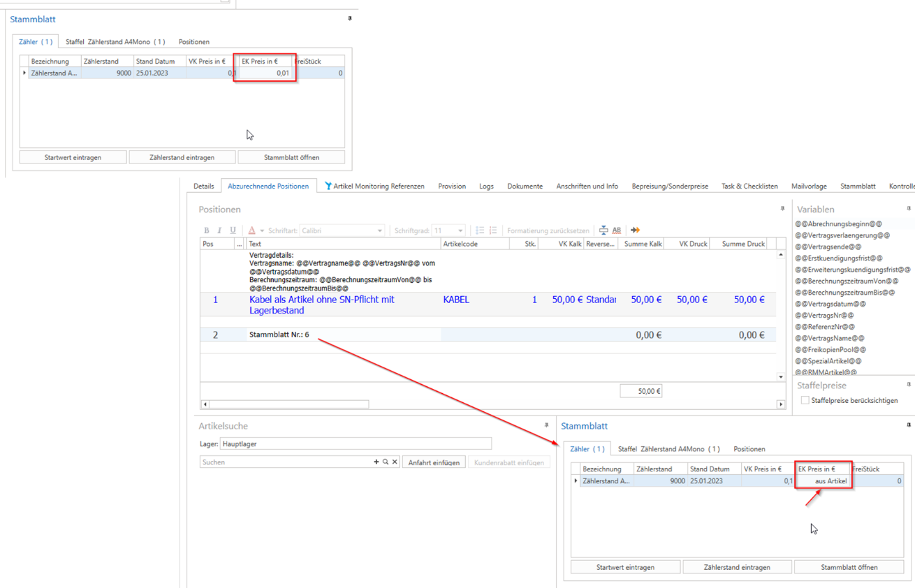Click the magnifier icon in Suchen field
This screenshot has height=588, width=915.
click(x=386, y=462)
